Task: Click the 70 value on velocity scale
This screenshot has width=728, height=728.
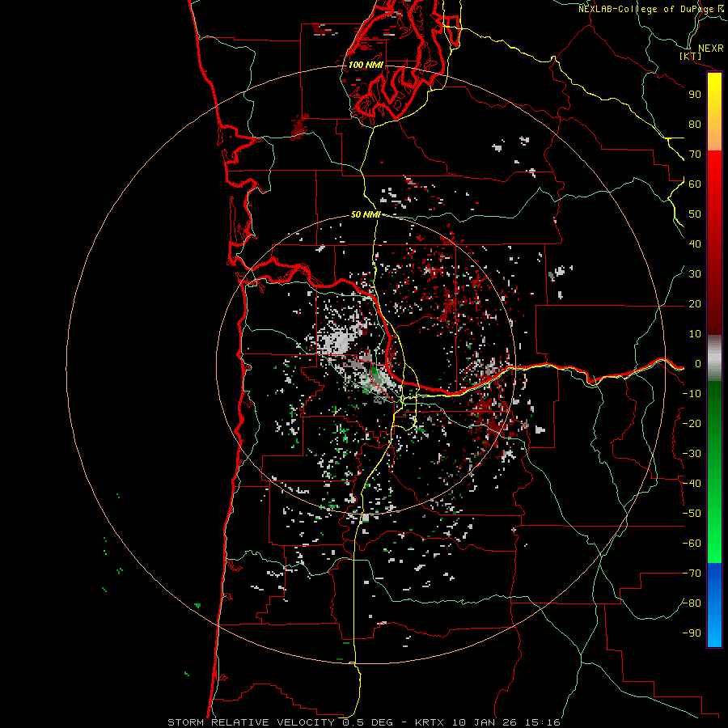Action: tap(695, 154)
